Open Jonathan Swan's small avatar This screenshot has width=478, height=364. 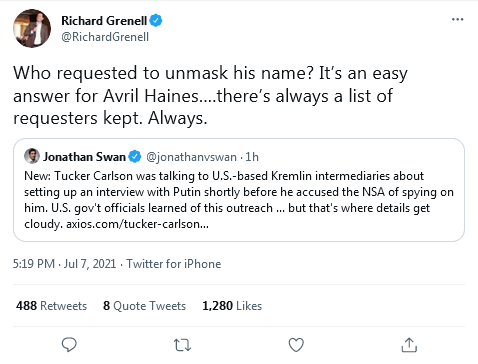(x=32, y=156)
